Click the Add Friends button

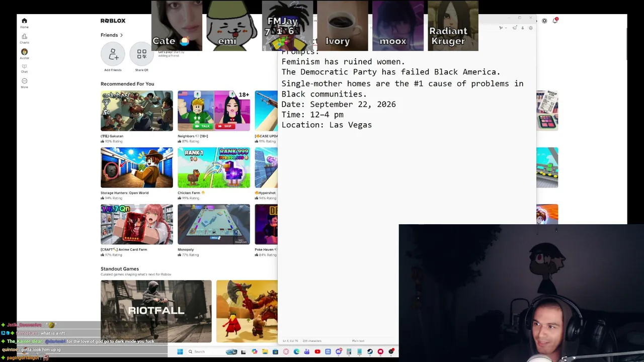coord(113,54)
